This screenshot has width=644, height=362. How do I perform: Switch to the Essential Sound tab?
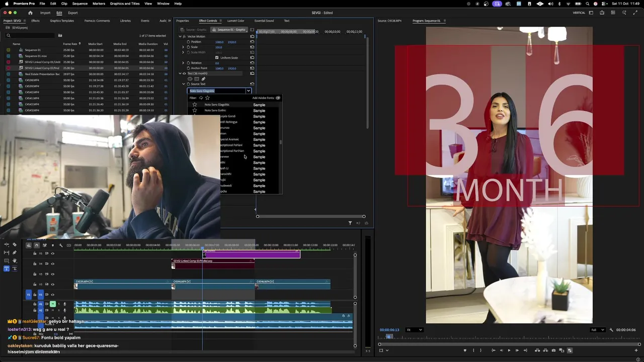tap(264, 21)
